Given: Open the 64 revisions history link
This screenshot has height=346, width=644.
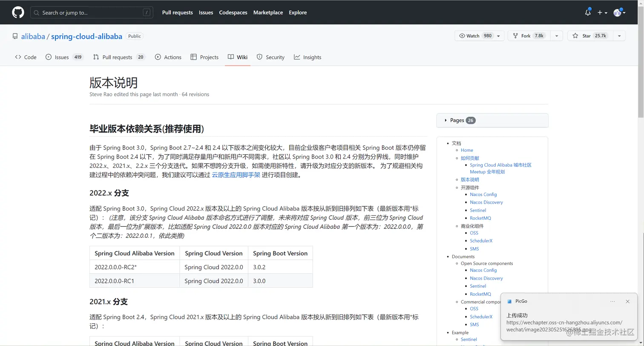Looking at the screenshot, I should pos(195,94).
